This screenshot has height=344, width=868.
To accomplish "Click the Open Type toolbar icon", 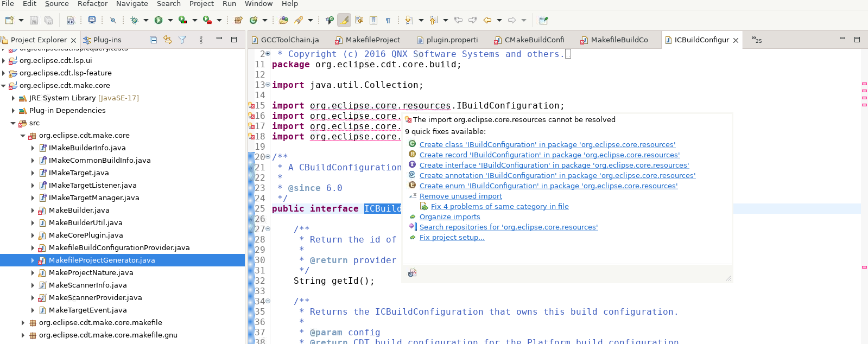I will point(283,21).
